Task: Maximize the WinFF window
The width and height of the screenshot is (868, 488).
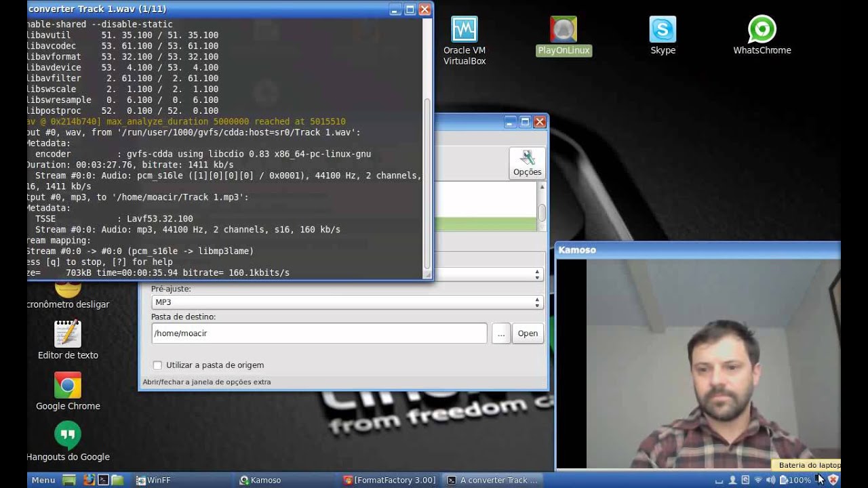Action: click(525, 122)
